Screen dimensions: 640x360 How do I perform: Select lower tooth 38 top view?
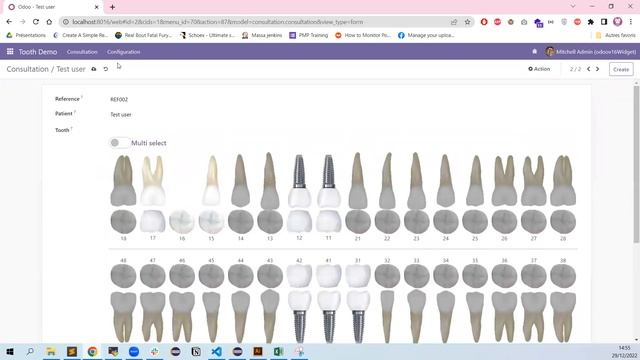(563, 276)
